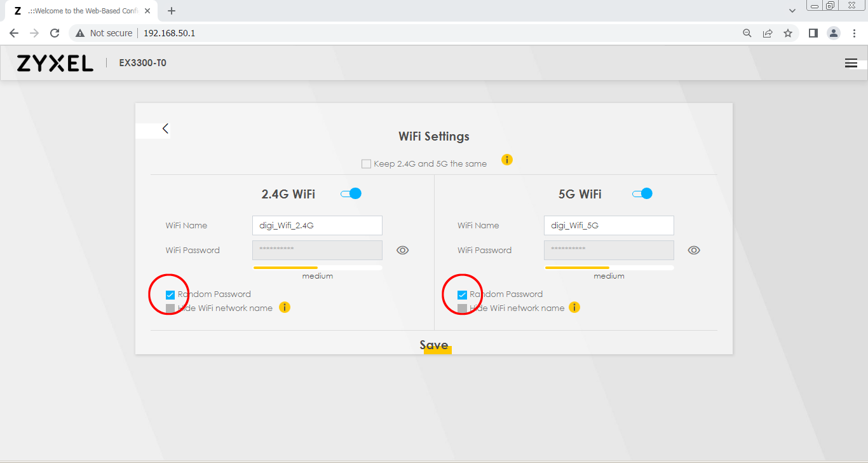
Task: Open info icon beside 5G Hide WiFi network name
Action: pyautogui.click(x=574, y=308)
